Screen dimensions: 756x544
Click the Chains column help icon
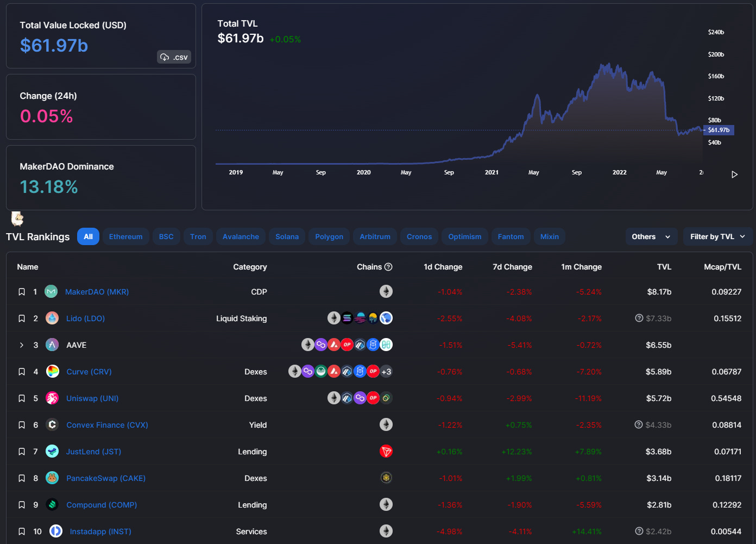click(x=388, y=267)
